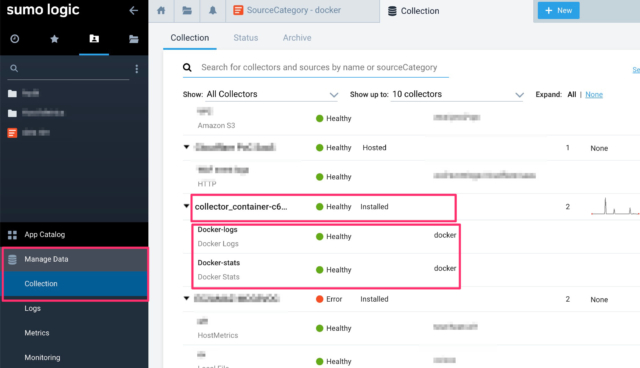
Task: Select the Docker-stats source
Action: click(x=219, y=263)
